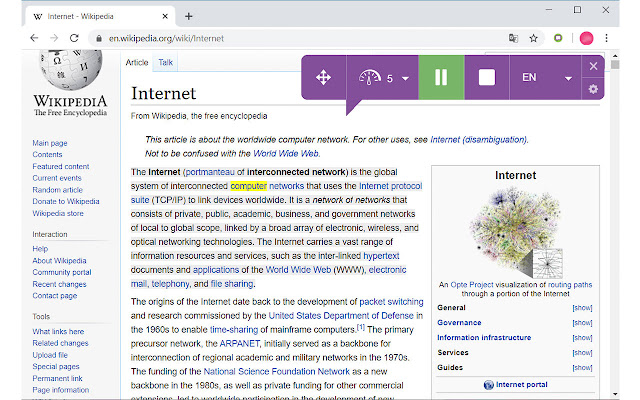The height and width of the screenshot is (400, 640).
Task: Open Internet (disambiguation) link
Action: [x=479, y=140]
